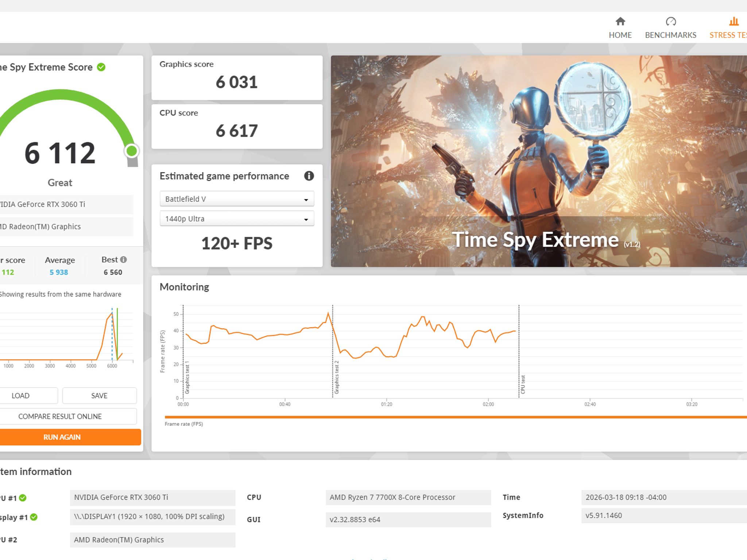Click the 120+ FPS estimate
Screen dimensions: 747x560
click(237, 243)
